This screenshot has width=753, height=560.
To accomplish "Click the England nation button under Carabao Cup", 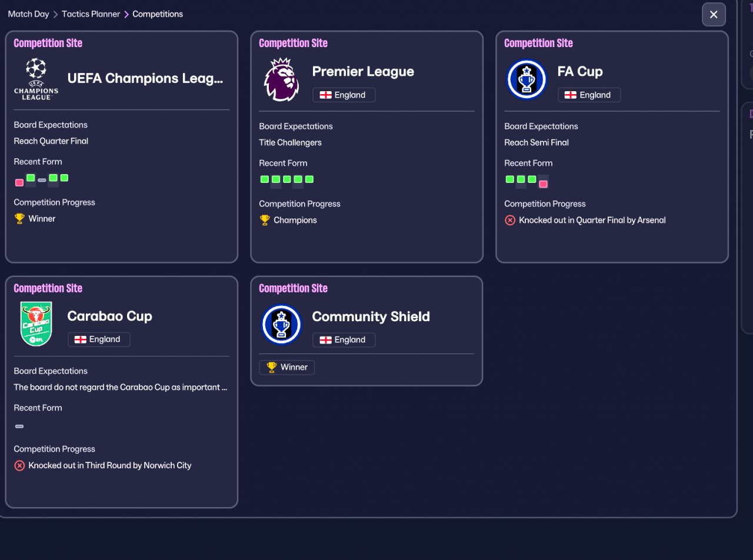I will coord(99,339).
